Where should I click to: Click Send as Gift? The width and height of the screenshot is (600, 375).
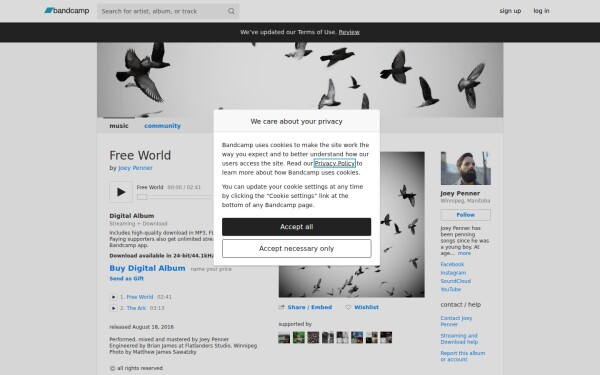click(x=127, y=279)
